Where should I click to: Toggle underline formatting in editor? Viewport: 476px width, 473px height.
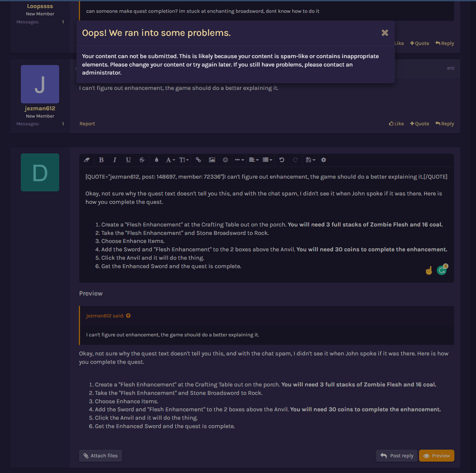[x=128, y=160]
